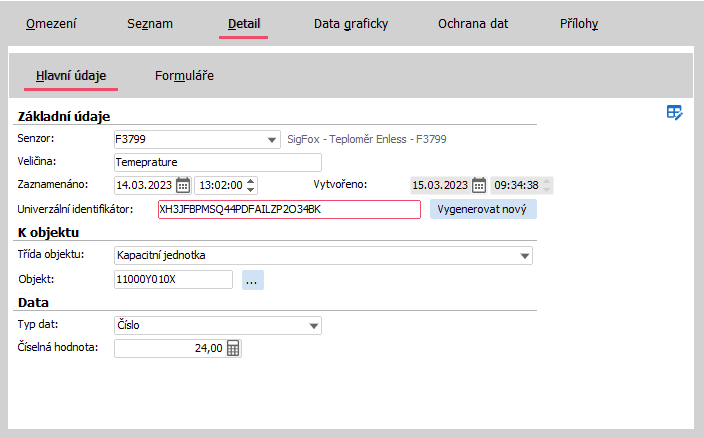Image resolution: width=704 pixels, height=438 pixels.
Task: Click the Objekt input field
Action: [x=173, y=279]
